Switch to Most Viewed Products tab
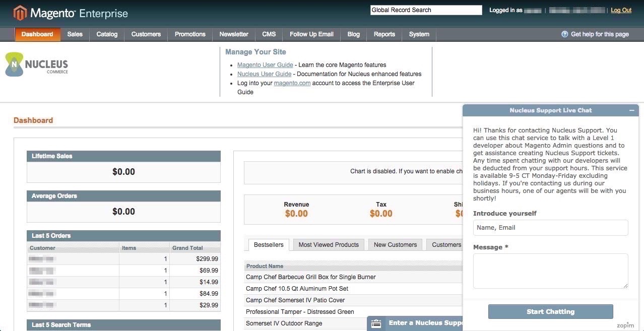The image size is (644, 331). pos(329,245)
